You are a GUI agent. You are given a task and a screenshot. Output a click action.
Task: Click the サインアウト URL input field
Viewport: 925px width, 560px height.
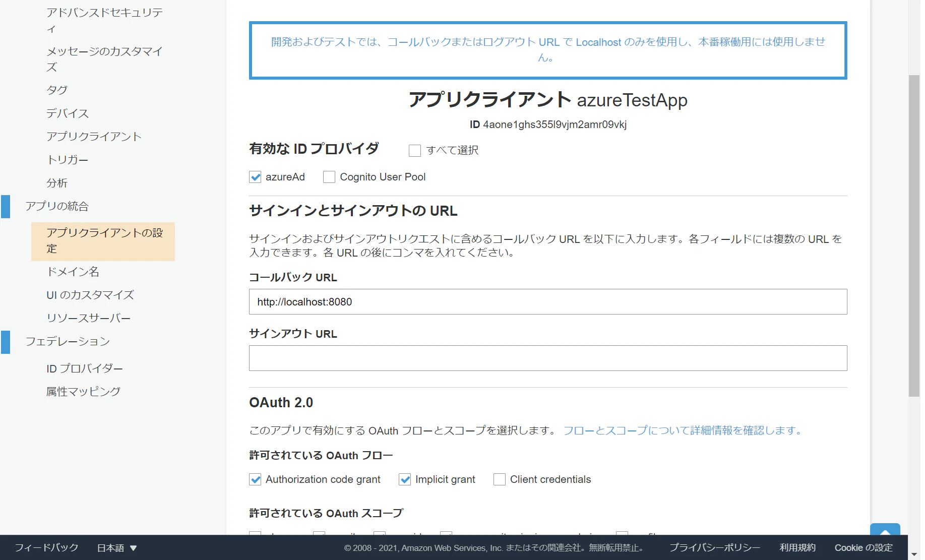click(x=548, y=358)
